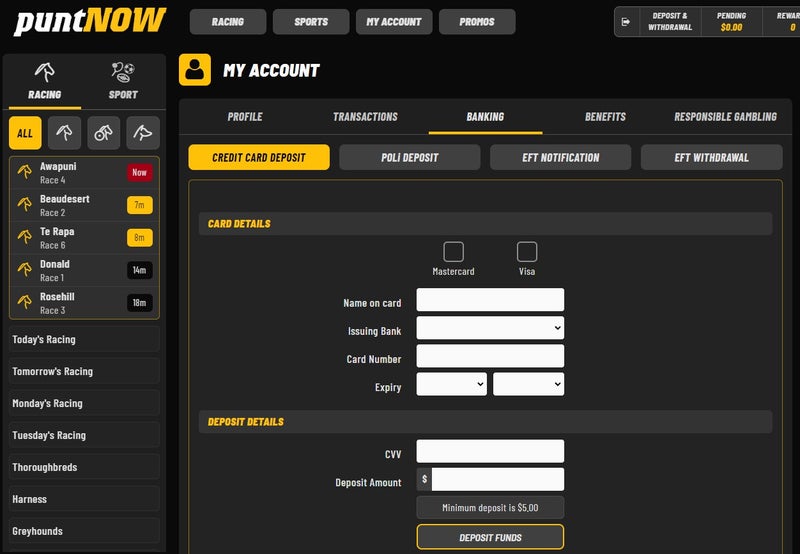800x554 pixels.
Task: Click the ALL race filter button
Action: click(25, 133)
